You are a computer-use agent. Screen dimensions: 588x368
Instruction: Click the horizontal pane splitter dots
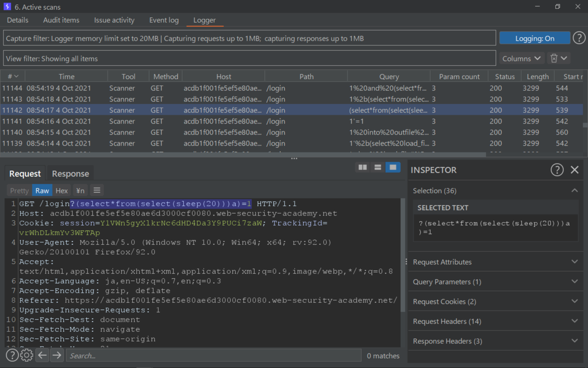pos(294,158)
